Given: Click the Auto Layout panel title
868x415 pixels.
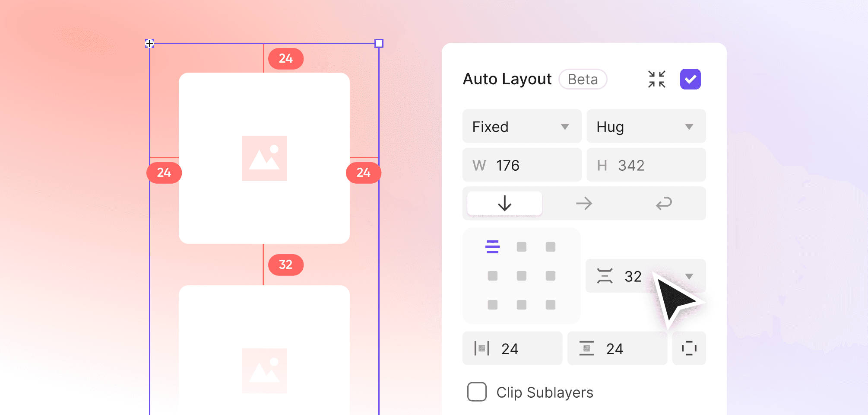Looking at the screenshot, I should point(507,79).
